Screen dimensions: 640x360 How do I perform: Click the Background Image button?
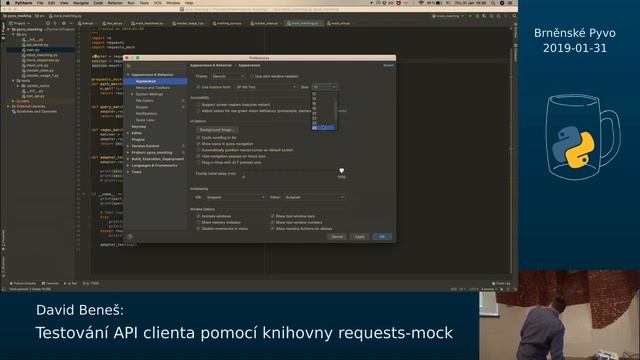(x=217, y=130)
